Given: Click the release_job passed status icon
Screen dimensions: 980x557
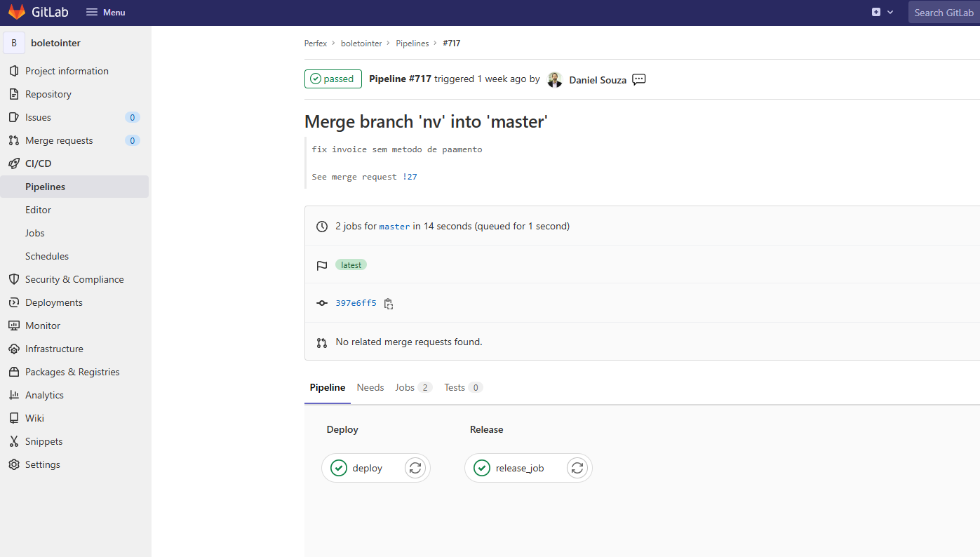Looking at the screenshot, I should pyautogui.click(x=482, y=468).
